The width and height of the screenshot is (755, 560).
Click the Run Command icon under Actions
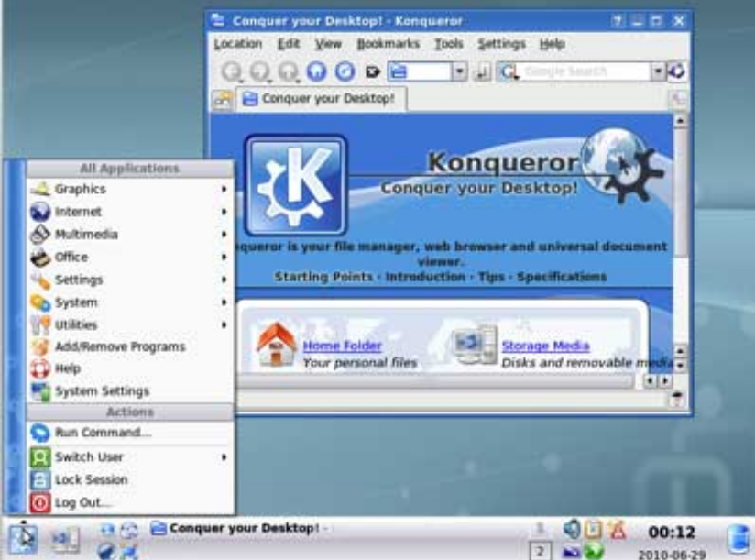pos(40,433)
